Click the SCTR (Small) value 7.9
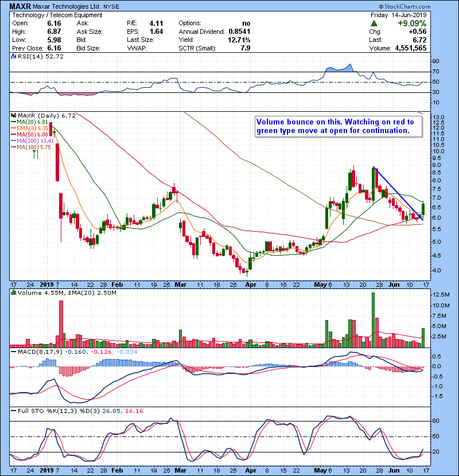 click(x=246, y=48)
